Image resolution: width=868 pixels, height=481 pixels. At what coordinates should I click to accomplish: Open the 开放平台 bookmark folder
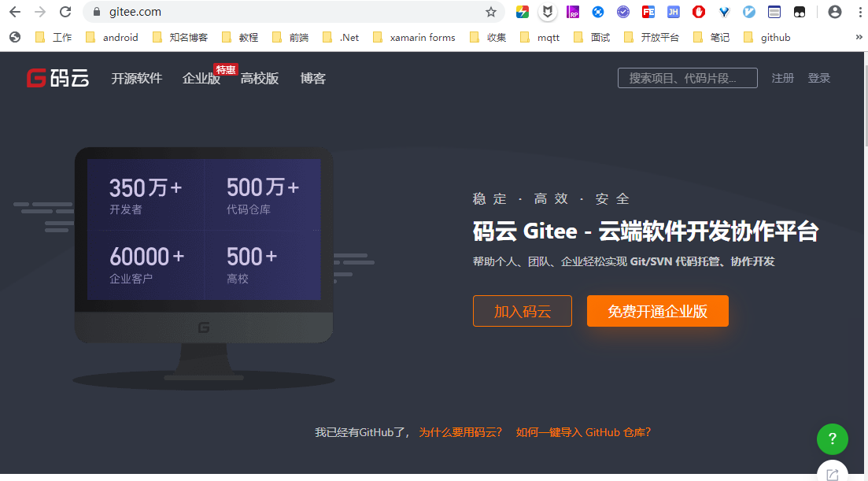(652, 37)
